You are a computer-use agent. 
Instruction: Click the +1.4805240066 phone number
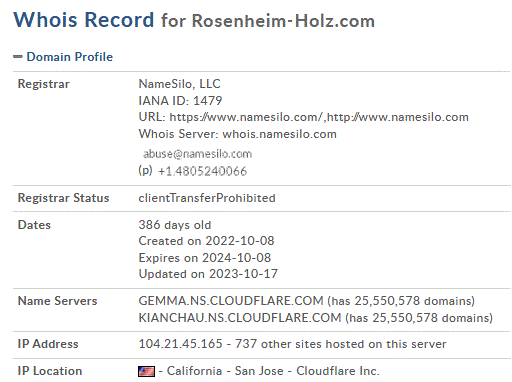(x=202, y=171)
